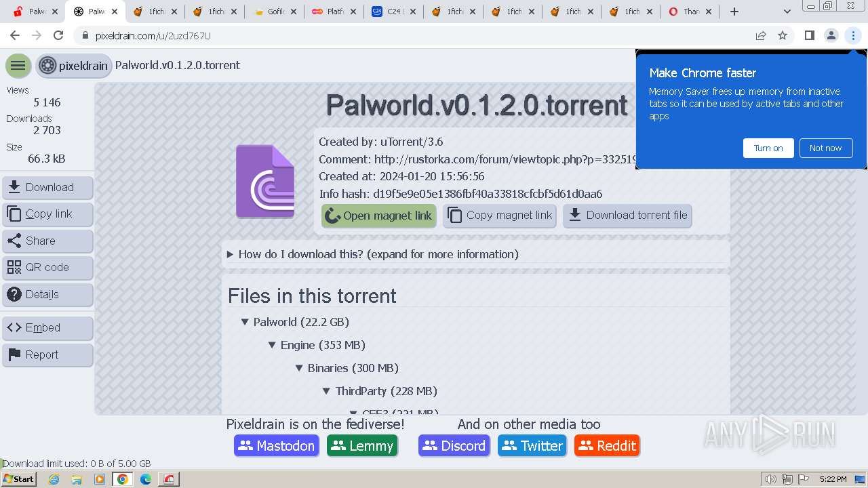This screenshot has width=868, height=488.
Task: Launch Internet Explorer from taskbar
Action: (54, 479)
